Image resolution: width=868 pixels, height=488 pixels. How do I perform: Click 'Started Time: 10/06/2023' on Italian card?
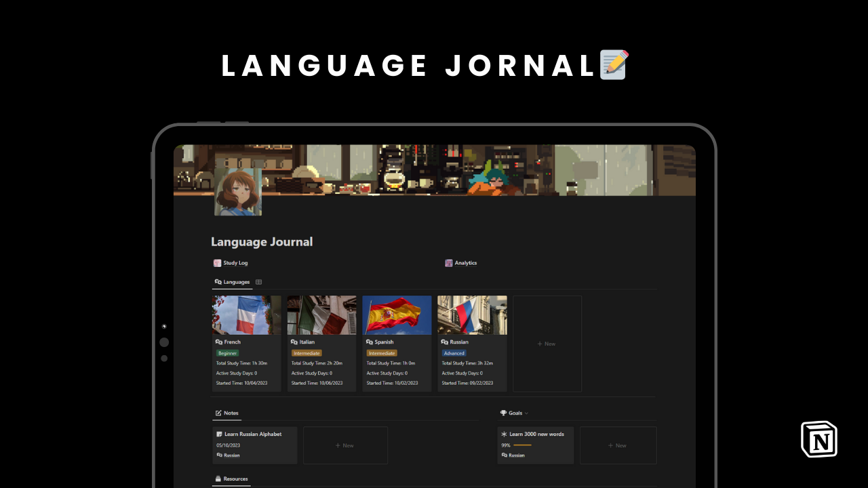pyautogui.click(x=317, y=383)
